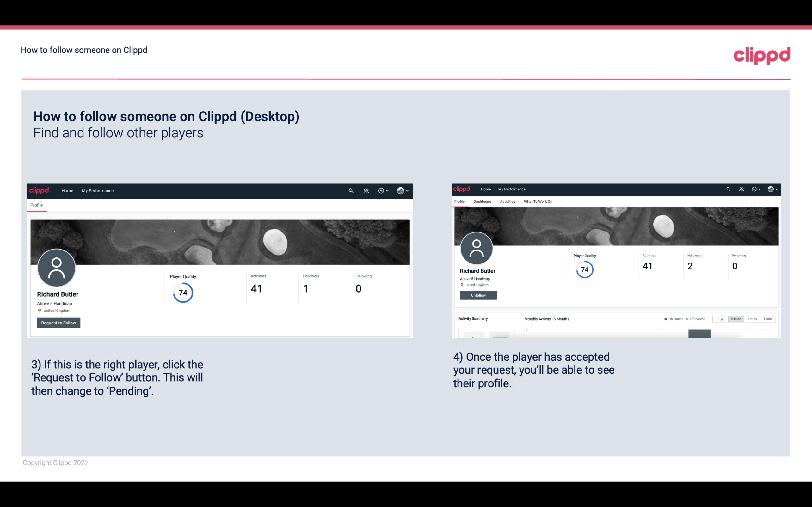Click the 'Unfollow' button on right profile
The image size is (812, 507).
[477, 295]
